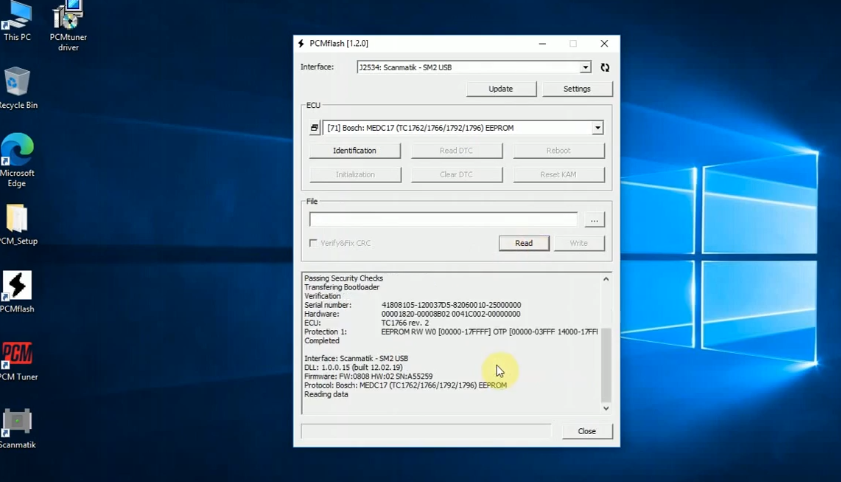841x482 pixels.
Task: Open the ECU selection dropdown arrow
Action: [x=597, y=128]
